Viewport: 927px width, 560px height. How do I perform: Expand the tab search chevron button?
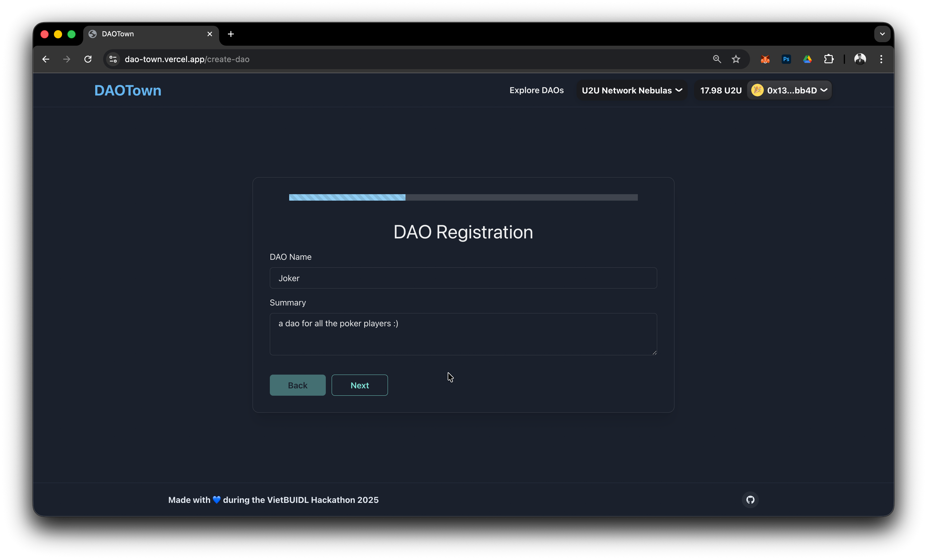[882, 34]
